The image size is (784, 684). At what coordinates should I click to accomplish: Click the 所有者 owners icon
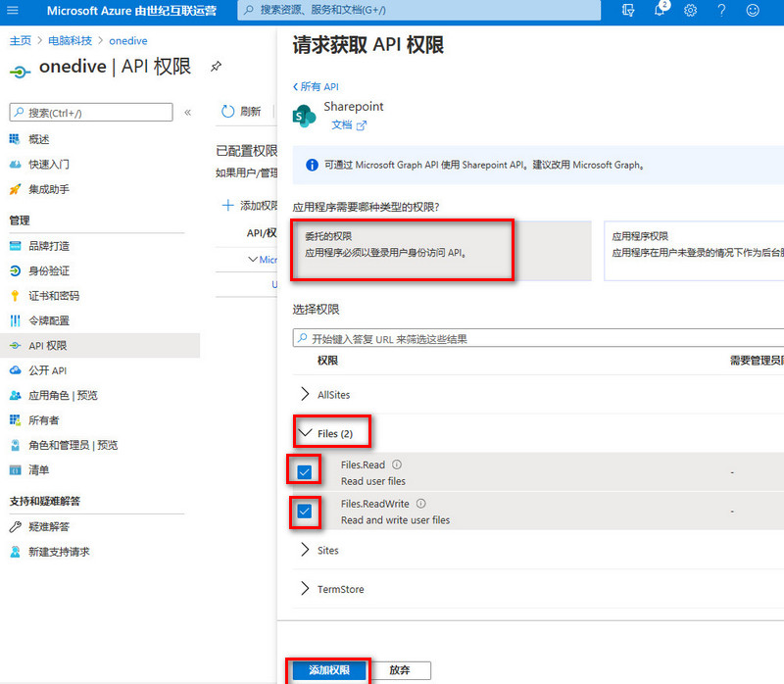tap(15, 420)
